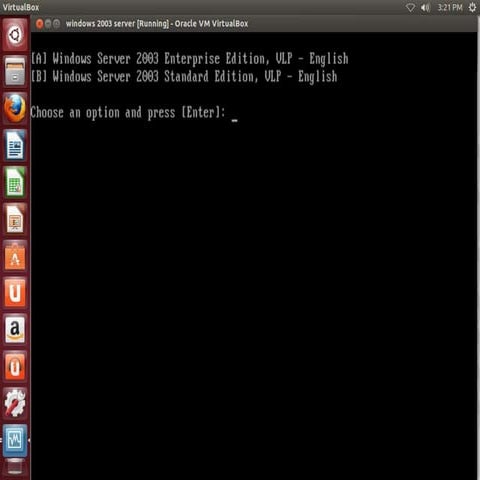Open the network indicator in the top panel
The image size is (480, 480).
(410, 7)
